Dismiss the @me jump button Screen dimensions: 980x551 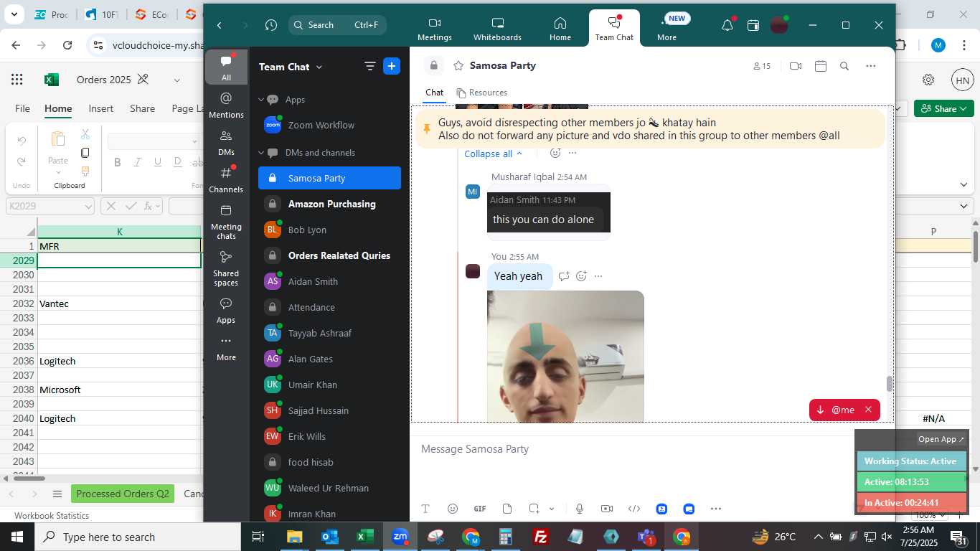tap(868, 410)
